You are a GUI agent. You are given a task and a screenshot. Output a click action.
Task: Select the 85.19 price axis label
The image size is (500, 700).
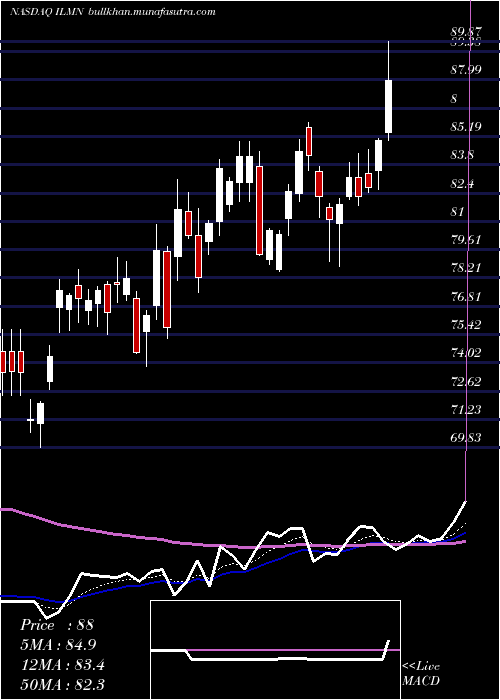tap(466, 127)
